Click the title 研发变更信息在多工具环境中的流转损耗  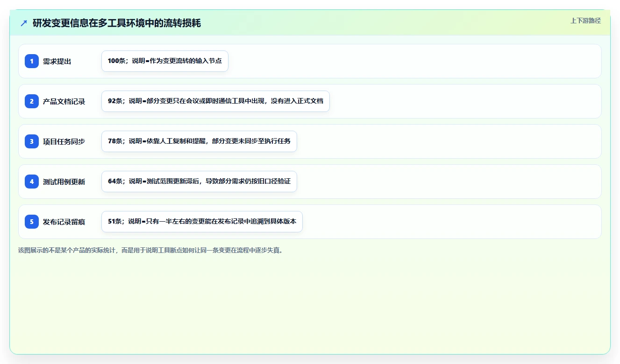(117, 23)
